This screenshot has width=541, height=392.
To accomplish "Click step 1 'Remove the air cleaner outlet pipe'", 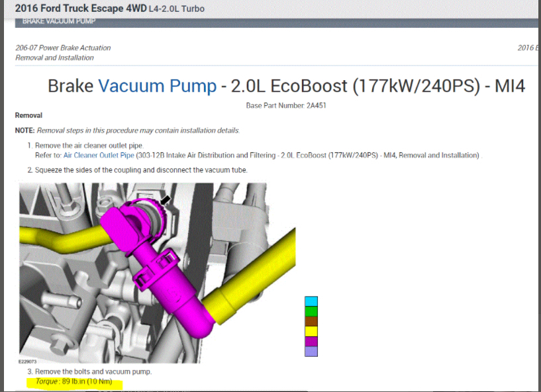I will click(89, 145).
